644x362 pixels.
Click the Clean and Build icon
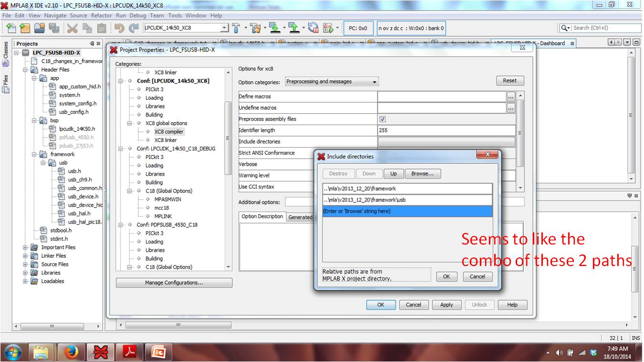255,28
